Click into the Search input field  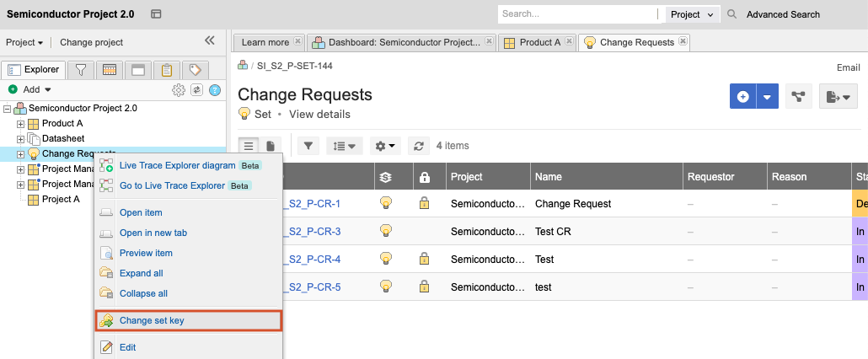point(576,14)
